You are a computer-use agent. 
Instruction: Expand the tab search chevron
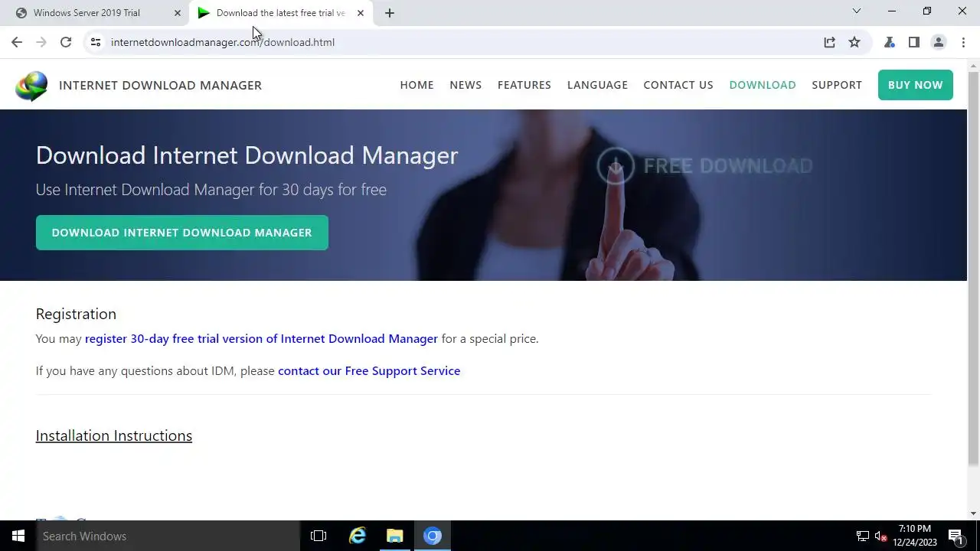pyautogui.click(x=857, y=11)
